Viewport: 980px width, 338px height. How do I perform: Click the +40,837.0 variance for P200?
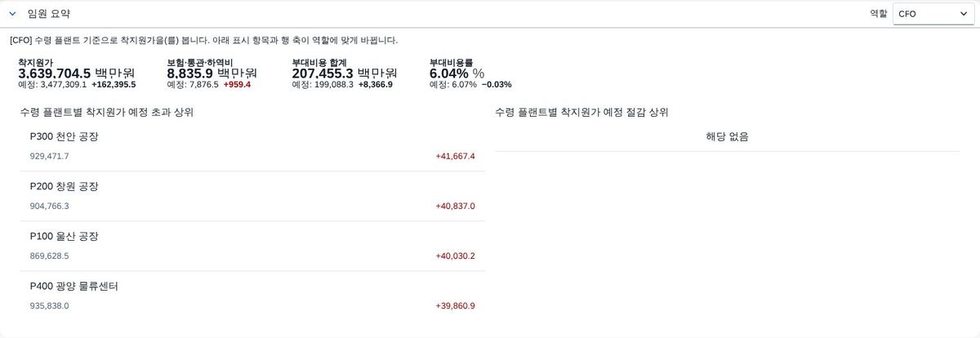pos(455,206)
